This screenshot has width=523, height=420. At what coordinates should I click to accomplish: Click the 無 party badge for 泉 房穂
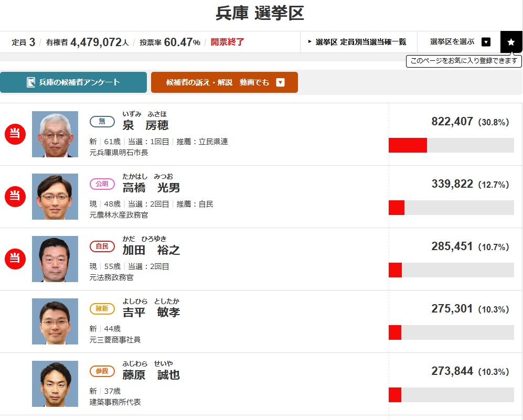102,122
